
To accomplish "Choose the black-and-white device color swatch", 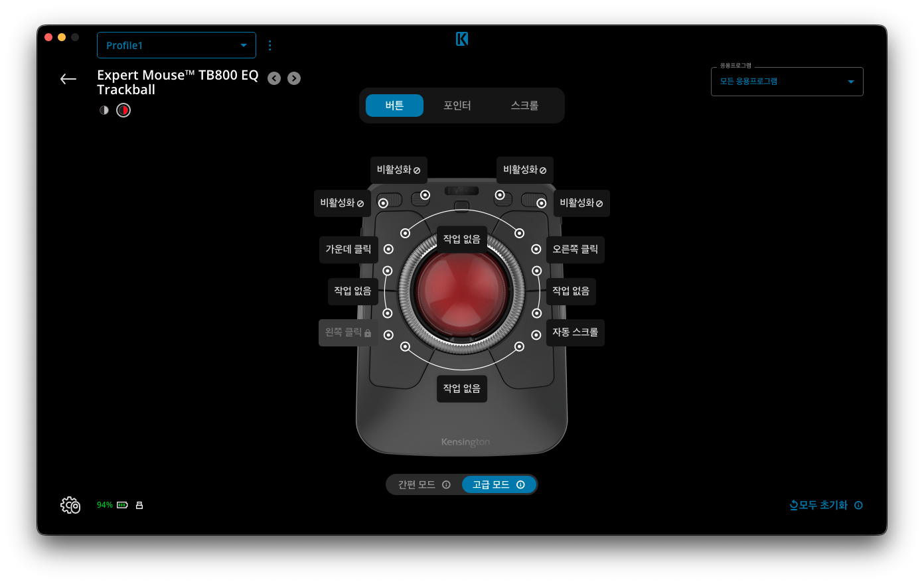I will click(104, 110).
